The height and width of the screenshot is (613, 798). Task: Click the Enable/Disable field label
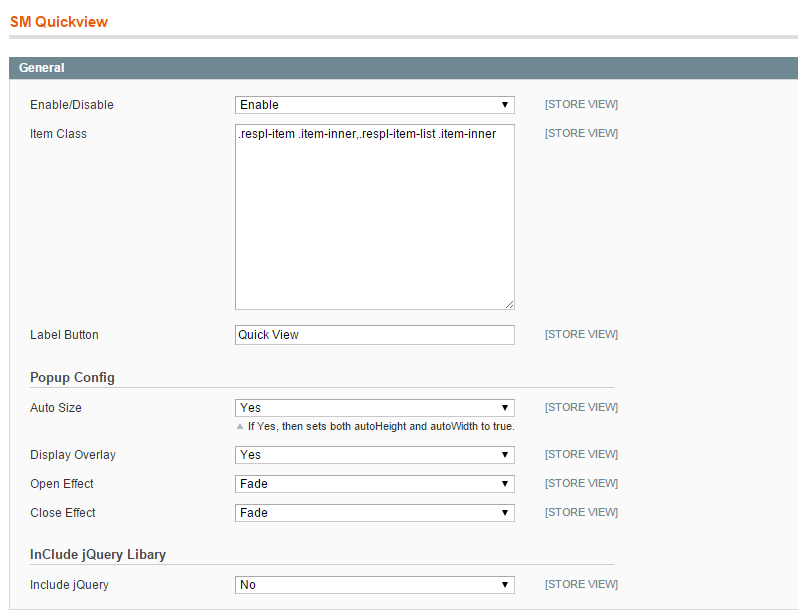pos(72,105)
